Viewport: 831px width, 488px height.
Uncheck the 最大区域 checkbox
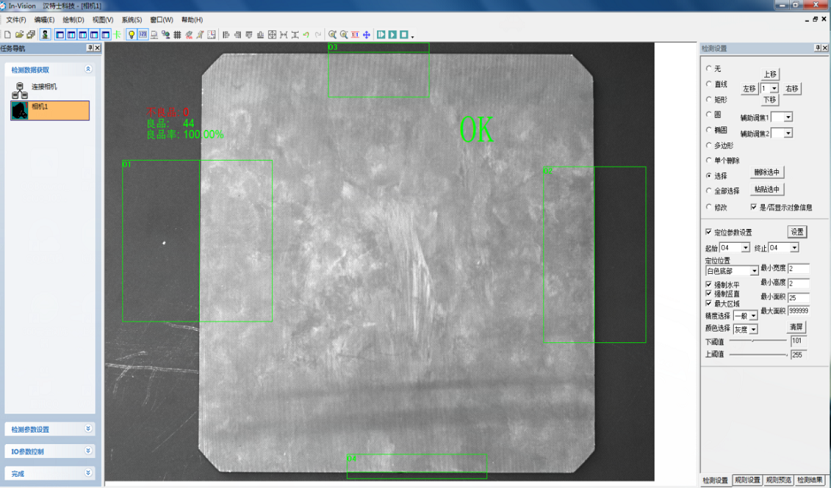pyautogui.click(x=709, y=304)
